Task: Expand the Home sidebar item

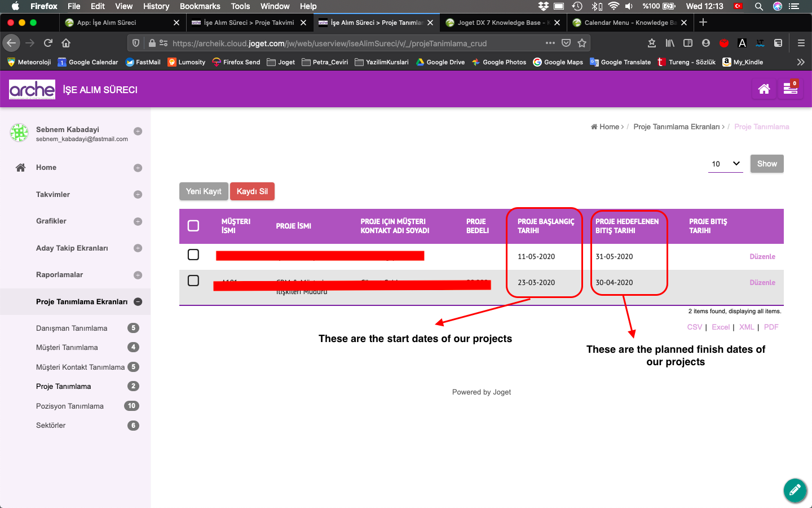Action: (138, 168)
